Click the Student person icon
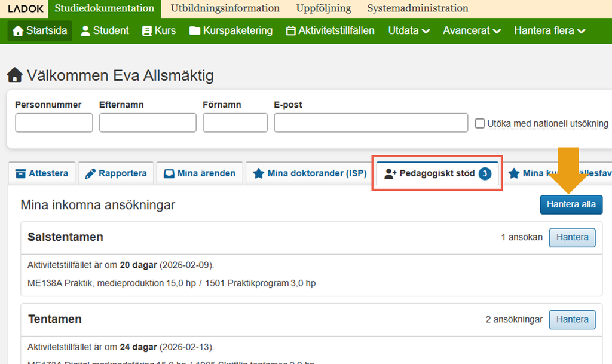 point(85,31)
